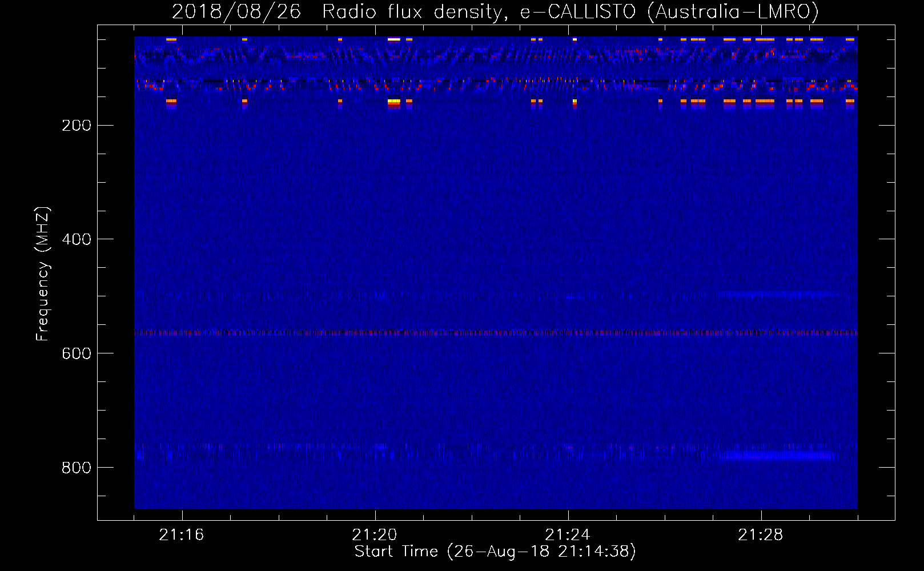
Task: Click the 600 frequency axis label
Action: pyautogui.click(x=77, y=353)
